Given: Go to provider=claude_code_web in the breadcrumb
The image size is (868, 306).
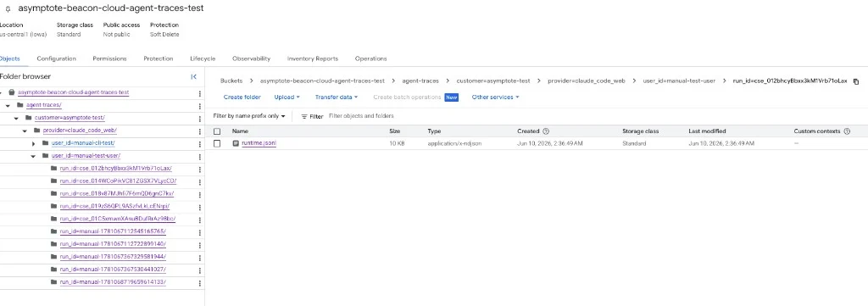Looking at the screenshot, I should [587, 81].
